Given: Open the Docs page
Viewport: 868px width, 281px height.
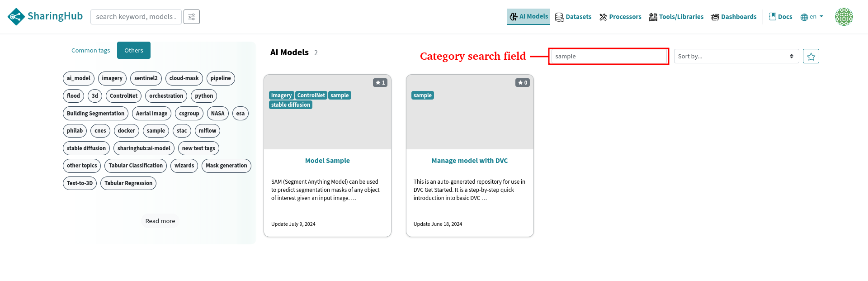Looking at the screenshot, I should pyautogui.click(x=781, y=17).
